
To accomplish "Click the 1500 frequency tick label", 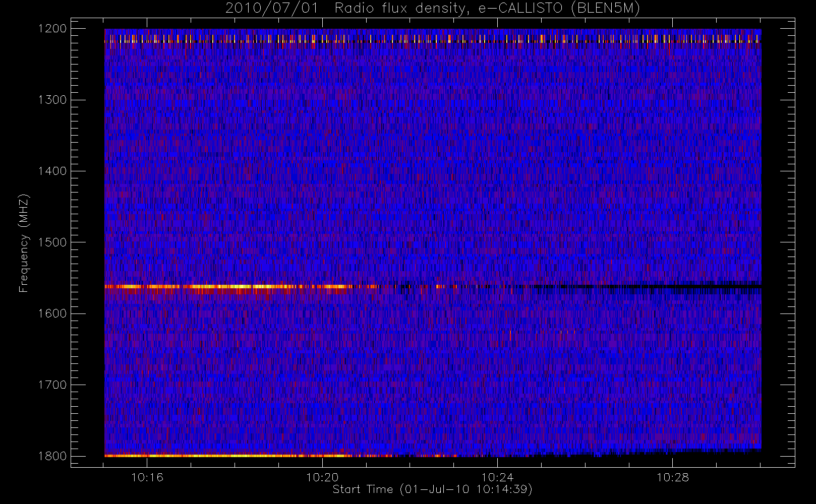I will (x=53, y=242).
